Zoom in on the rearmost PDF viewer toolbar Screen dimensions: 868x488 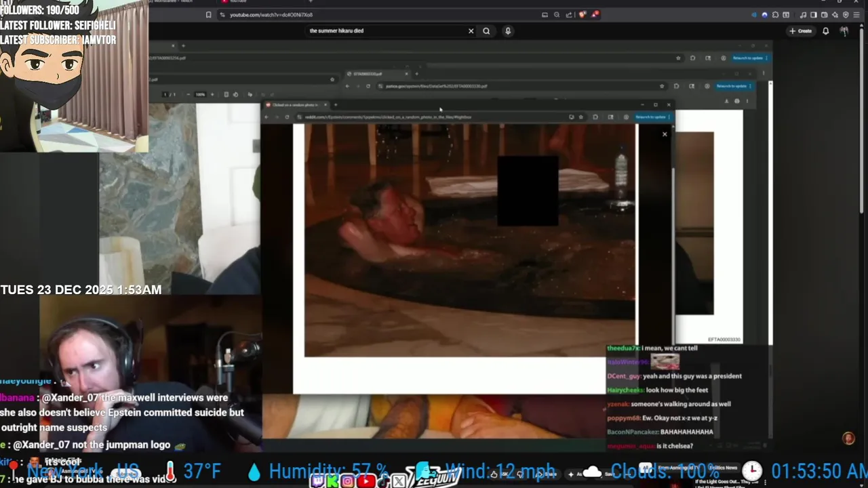point(212,94)
